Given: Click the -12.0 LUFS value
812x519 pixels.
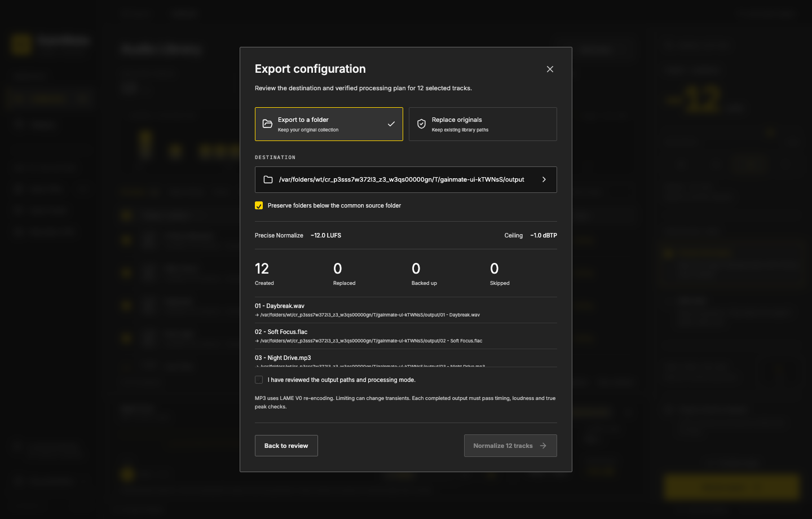Looking at the screenshot, I should [326, 235].
